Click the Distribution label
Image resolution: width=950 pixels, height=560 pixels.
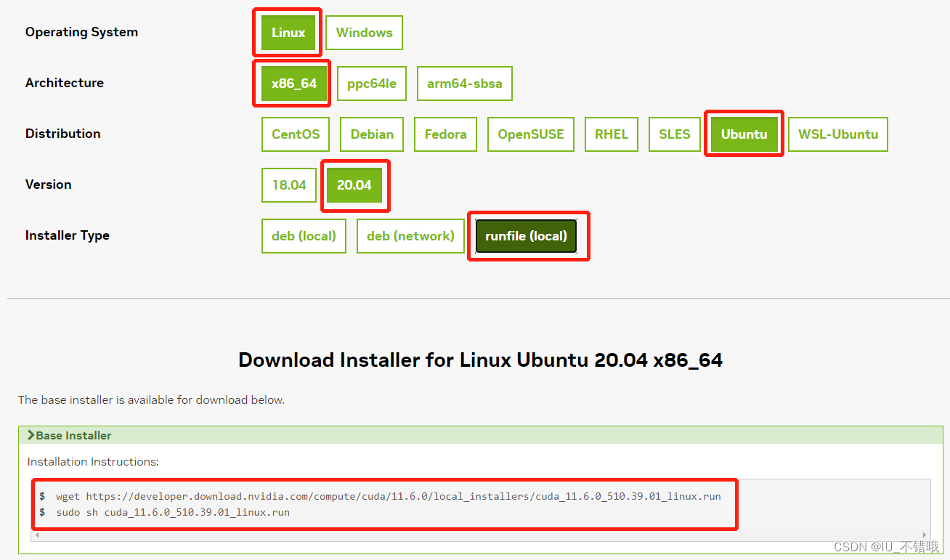(63, 134)
